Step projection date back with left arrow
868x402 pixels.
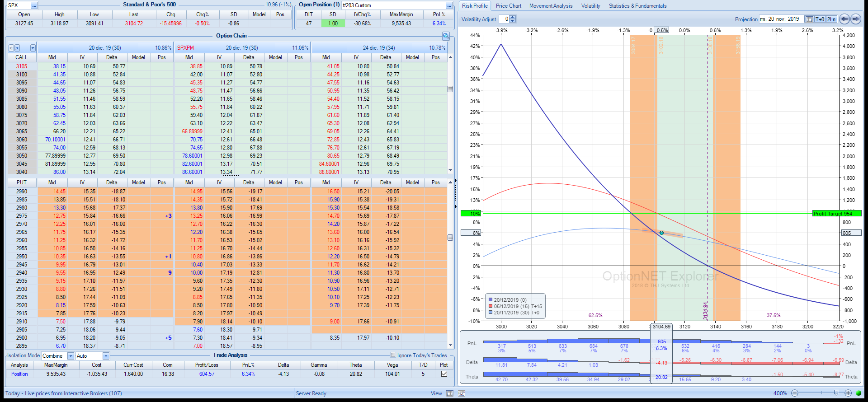point(844,19)
